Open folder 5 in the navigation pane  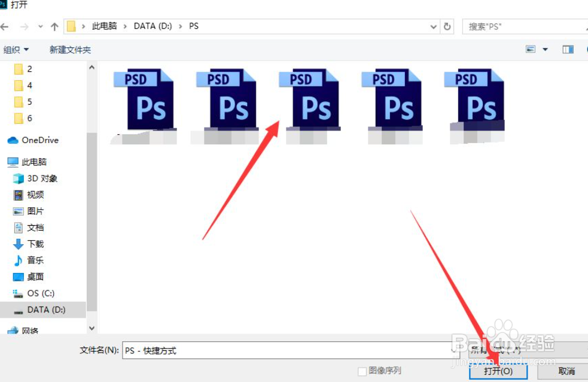tap(23, 102)
